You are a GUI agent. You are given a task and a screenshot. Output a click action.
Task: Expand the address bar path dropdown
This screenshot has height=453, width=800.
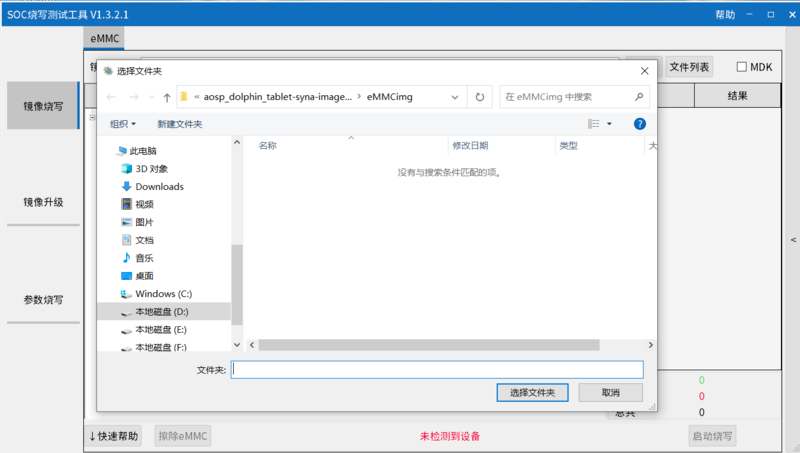455,97
